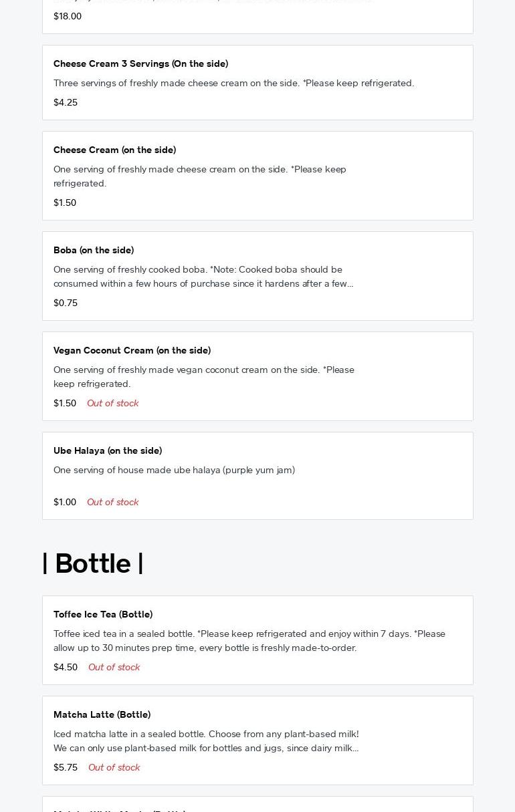Click the $5.75 Matcha Latte price
Image resolution: width=515 pixels, height=812 pixels.
tap(66, 767)
